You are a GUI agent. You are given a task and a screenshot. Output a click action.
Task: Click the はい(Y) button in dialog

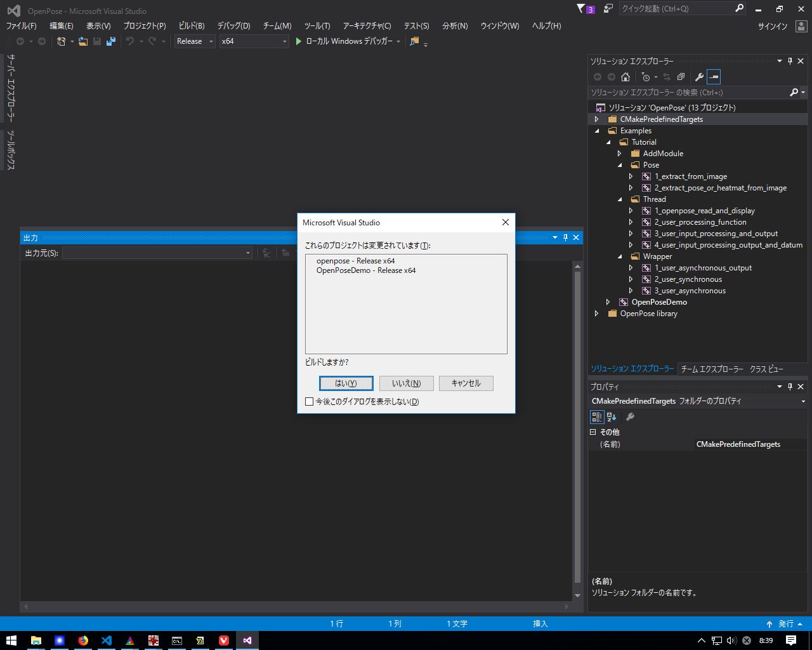point(346,383)
